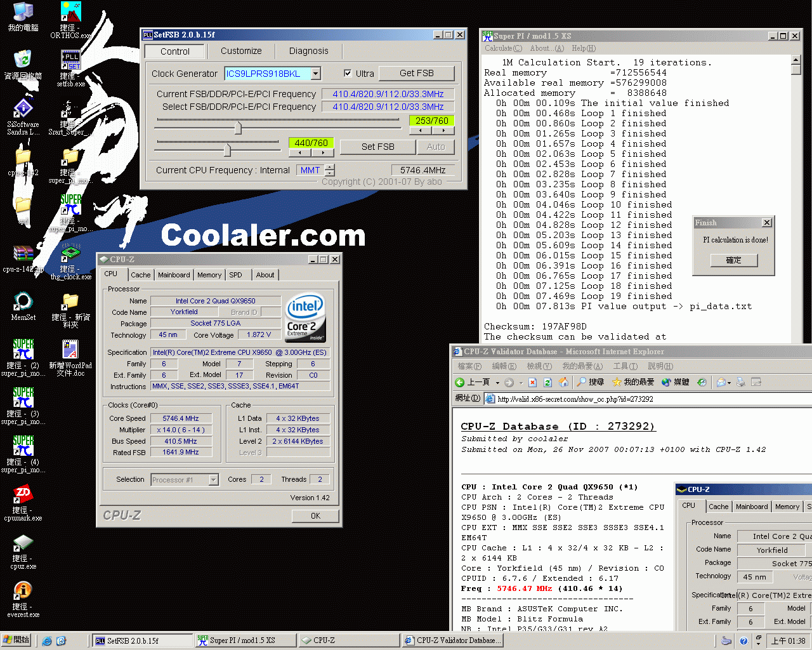Open the Tools menu in Internet Explorer
This screenshot has height=650, width=812.
tap(625, 366)
